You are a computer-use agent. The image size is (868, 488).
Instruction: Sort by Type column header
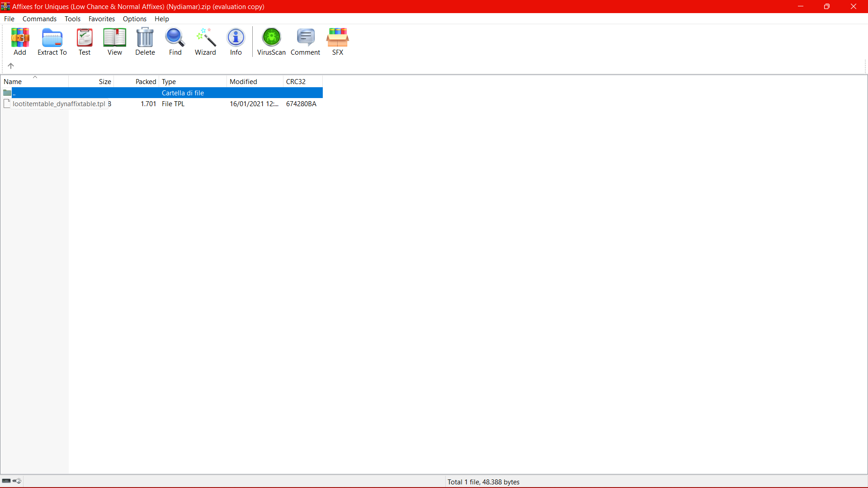[x=193, y=81]
